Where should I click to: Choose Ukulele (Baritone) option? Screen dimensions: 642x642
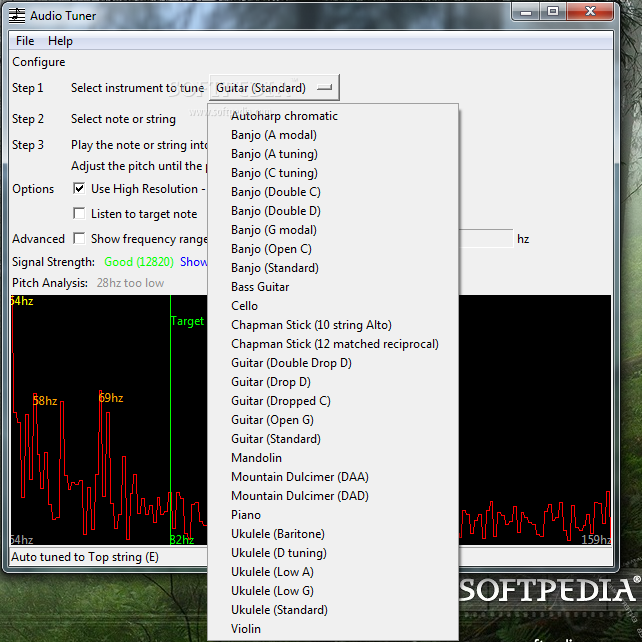coord(333,534)
